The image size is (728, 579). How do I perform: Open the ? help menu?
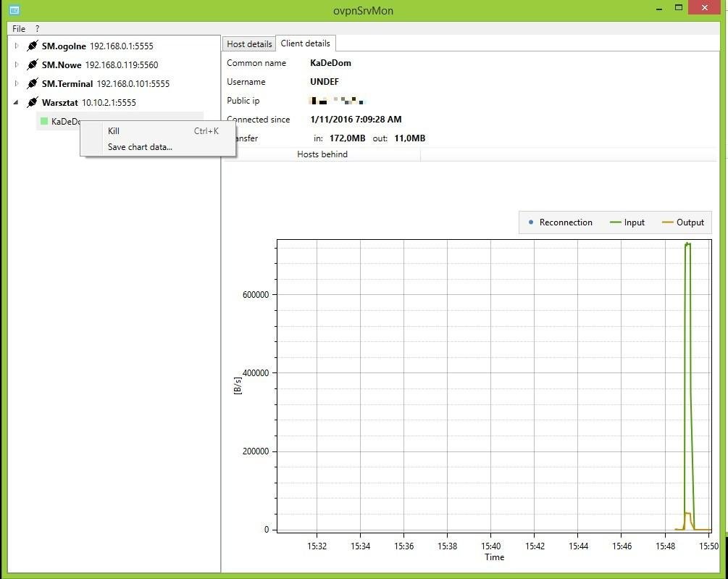click(x=37, y=28)
